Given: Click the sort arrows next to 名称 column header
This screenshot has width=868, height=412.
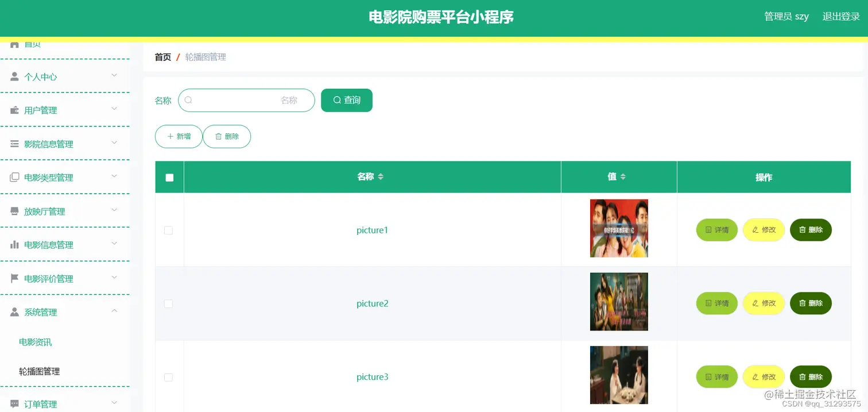Looking at the screenshot, I should pos(380,176).
